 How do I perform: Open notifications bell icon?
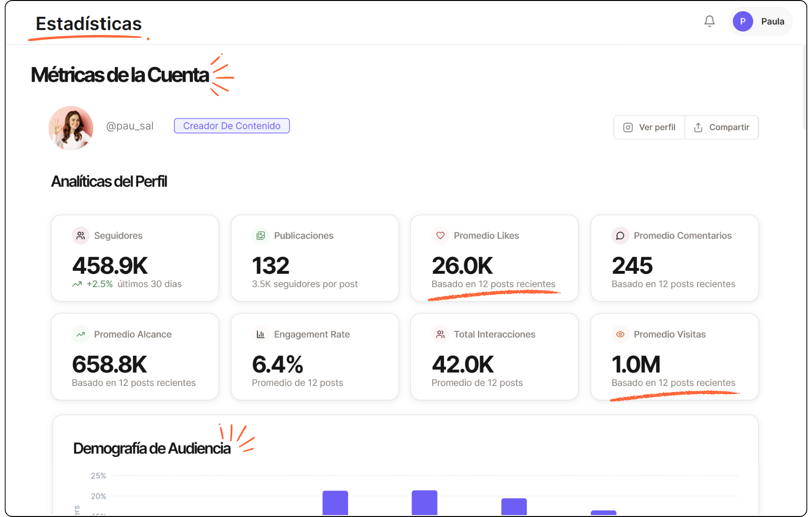click(x=709, y=22)
